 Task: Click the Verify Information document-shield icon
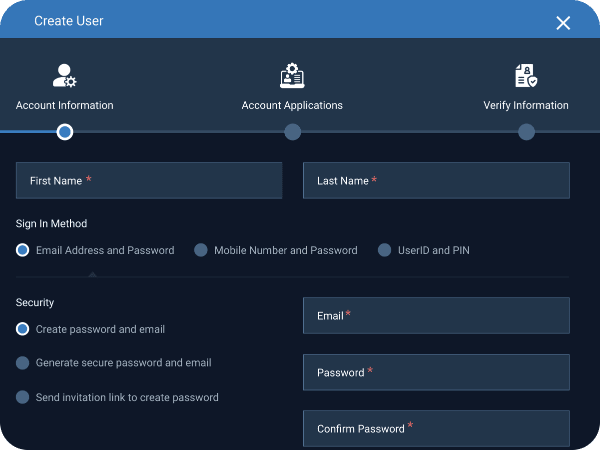point(526,75)
